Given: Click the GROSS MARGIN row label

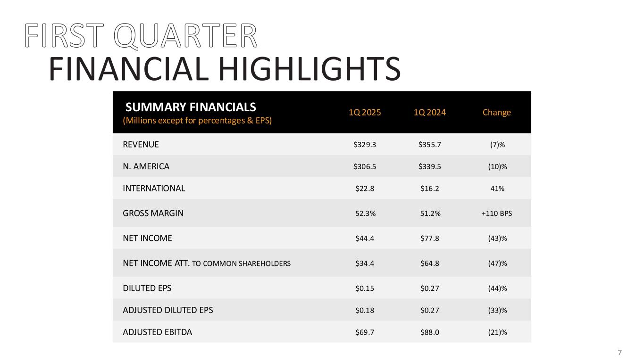Looking at the screenshot, I should point(153,213).
